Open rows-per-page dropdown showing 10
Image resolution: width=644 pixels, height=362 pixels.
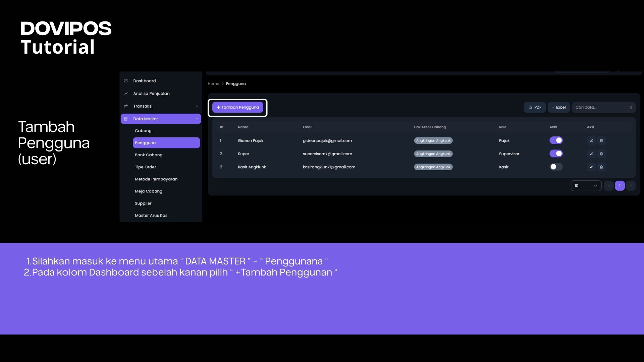586,186
